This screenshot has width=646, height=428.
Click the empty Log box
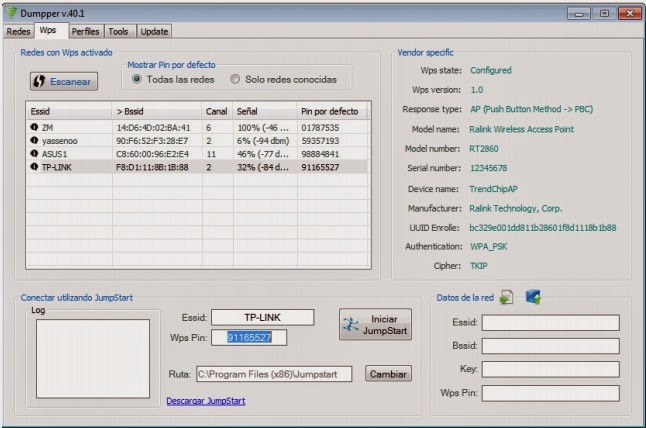pyautogui.click(x=93, y=358)
